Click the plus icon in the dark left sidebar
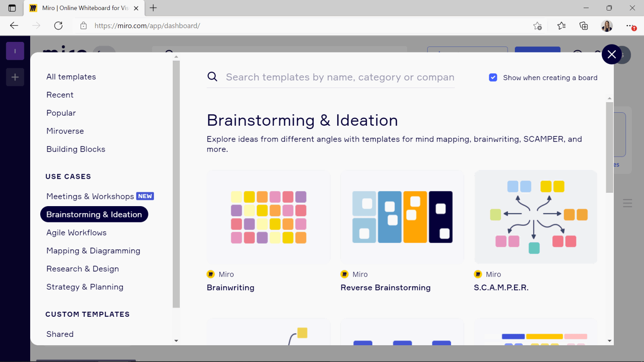The height and width of the screenshot is (362, 644). (15, 77)
